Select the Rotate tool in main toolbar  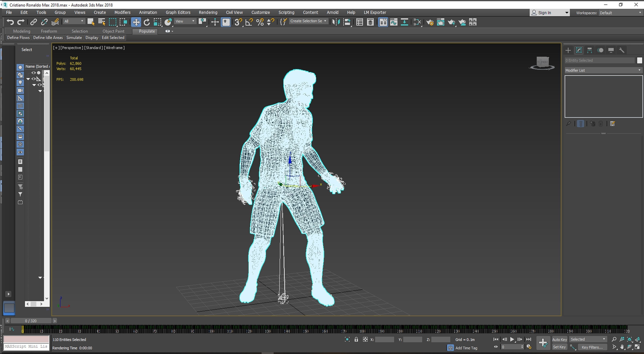pos(147,22)
